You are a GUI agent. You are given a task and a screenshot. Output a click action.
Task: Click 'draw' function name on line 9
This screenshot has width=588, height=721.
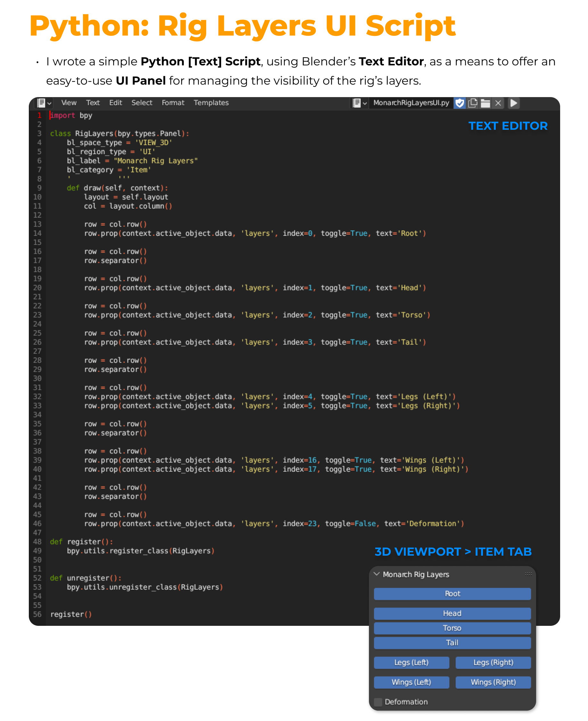click(92, 188)
